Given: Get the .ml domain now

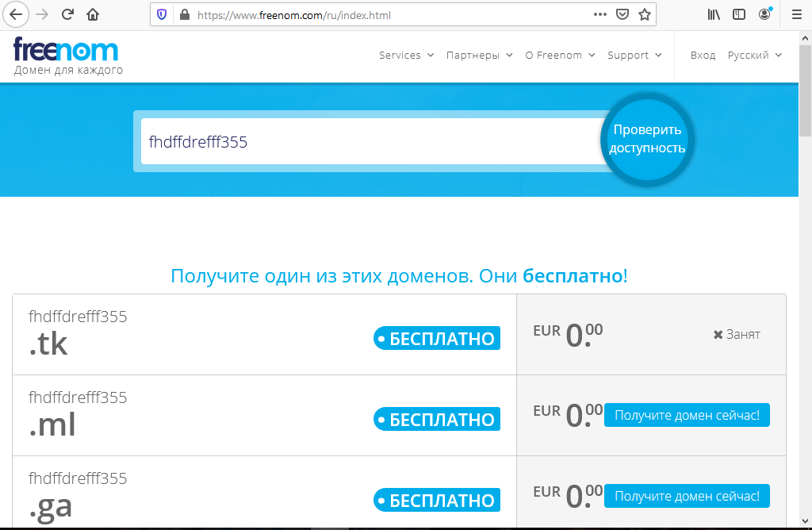Looking at the screenshot, I should [x=687, y=415].
